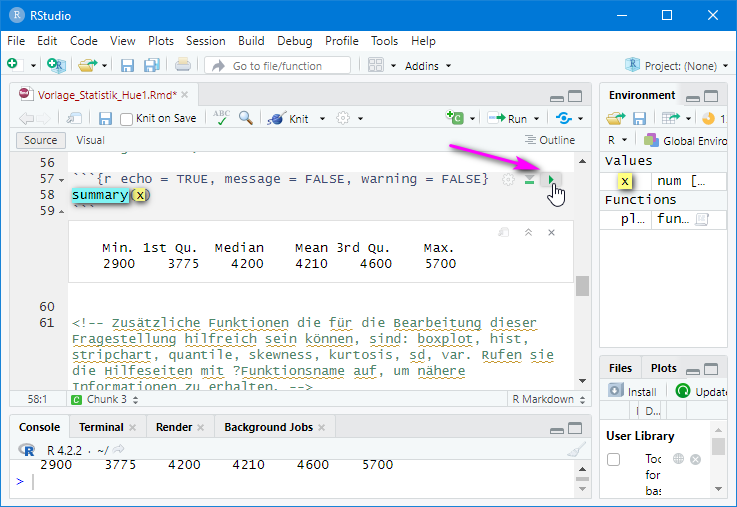The height and width of the screenshot is (507, 737).
Task: Switch to the Terminal tab
Action: (x=101, y=427)
